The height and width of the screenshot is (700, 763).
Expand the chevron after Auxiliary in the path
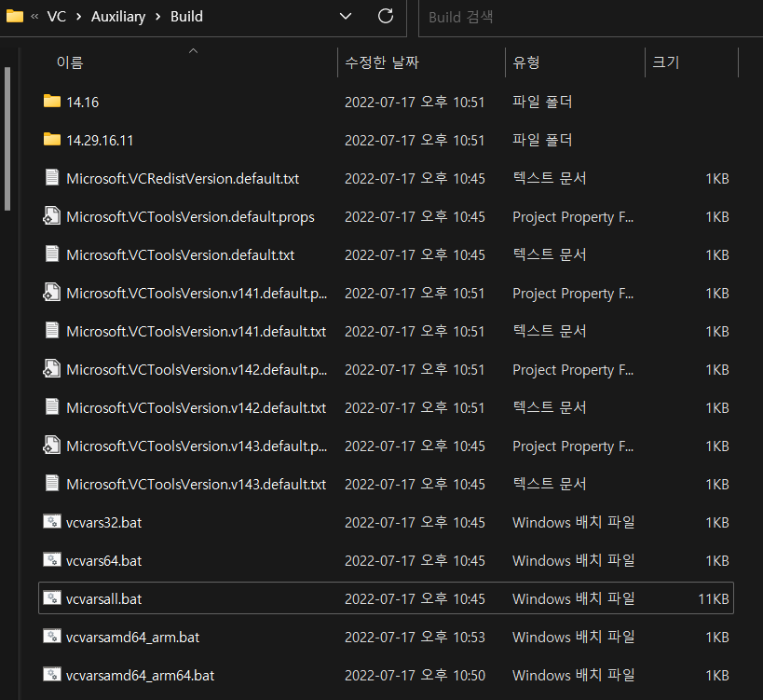(x=157, y=17)
